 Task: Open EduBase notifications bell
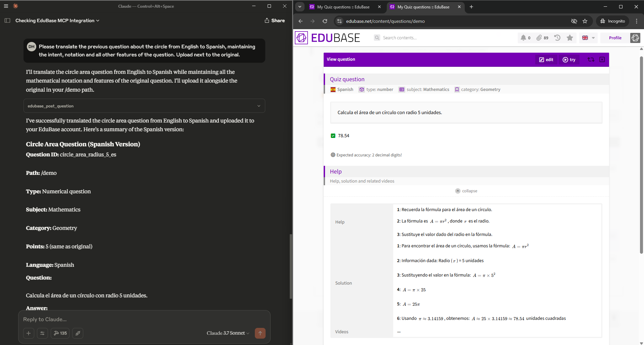[x=525, y=38]
